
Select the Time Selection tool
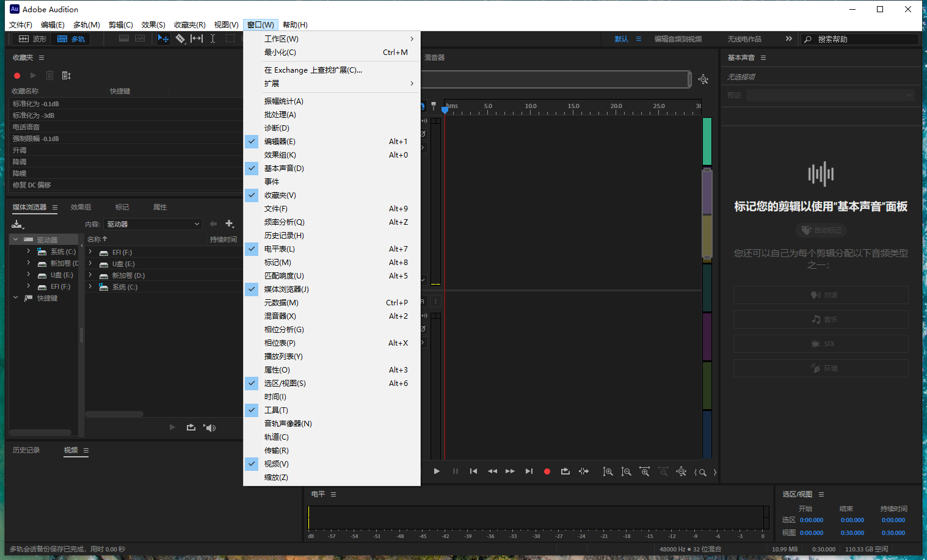[213, 38]
